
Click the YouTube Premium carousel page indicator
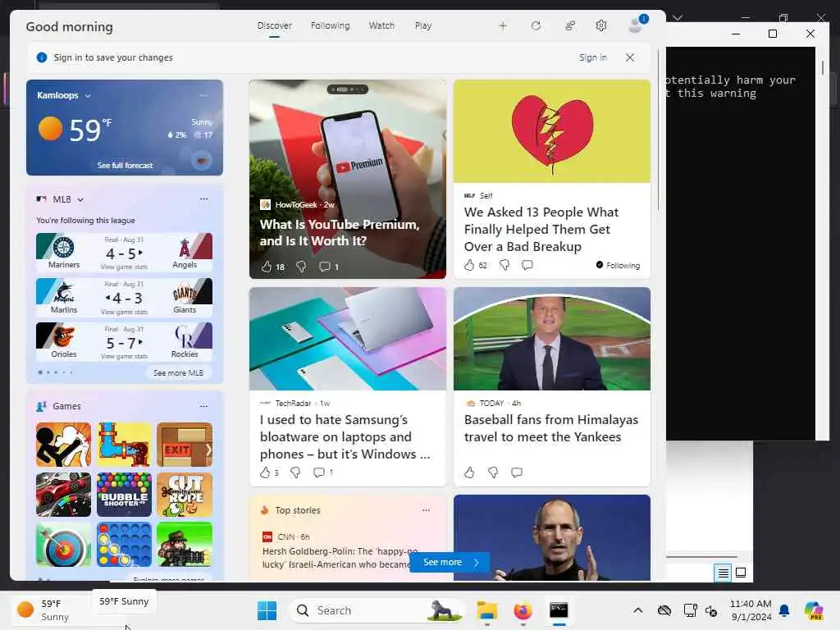tap(348, 89)
